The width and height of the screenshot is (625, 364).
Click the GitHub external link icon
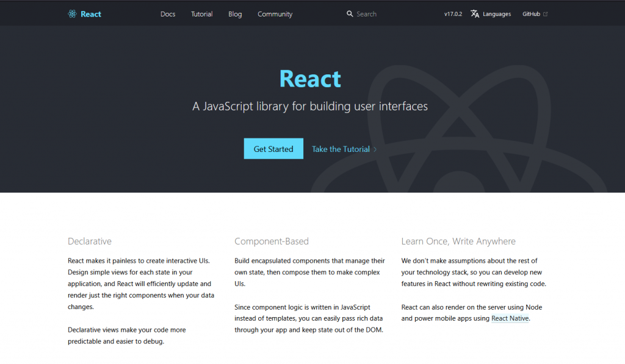point(545,14)
